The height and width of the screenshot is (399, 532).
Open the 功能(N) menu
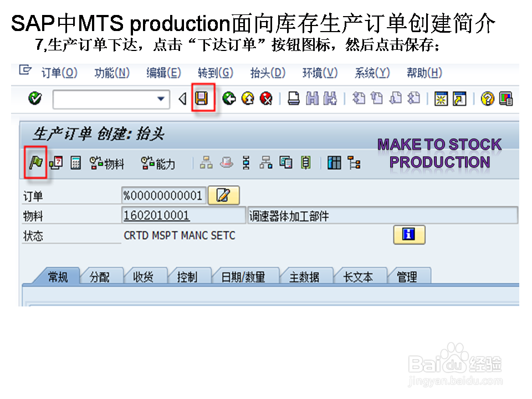pyautogui.click(x=112, y=73)
